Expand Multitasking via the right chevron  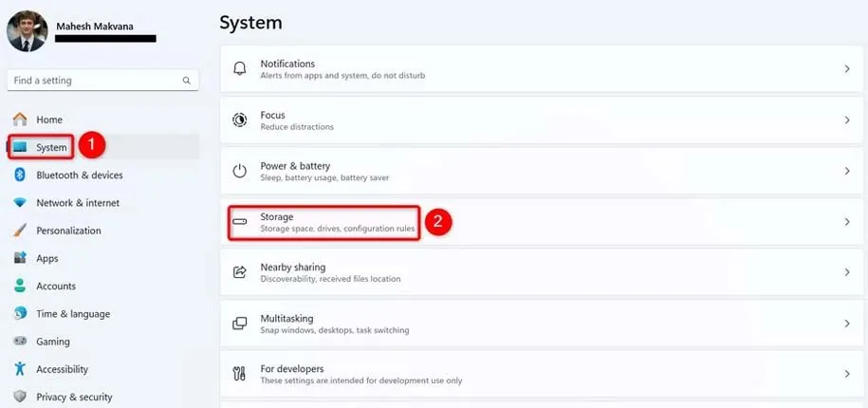[x=846, y=325]
